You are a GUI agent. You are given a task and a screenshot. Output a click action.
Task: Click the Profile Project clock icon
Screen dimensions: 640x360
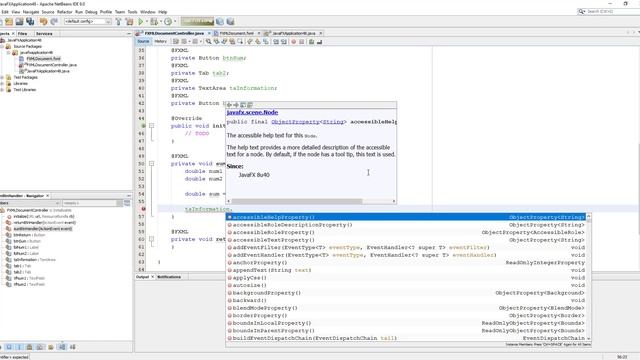[168, 21]
